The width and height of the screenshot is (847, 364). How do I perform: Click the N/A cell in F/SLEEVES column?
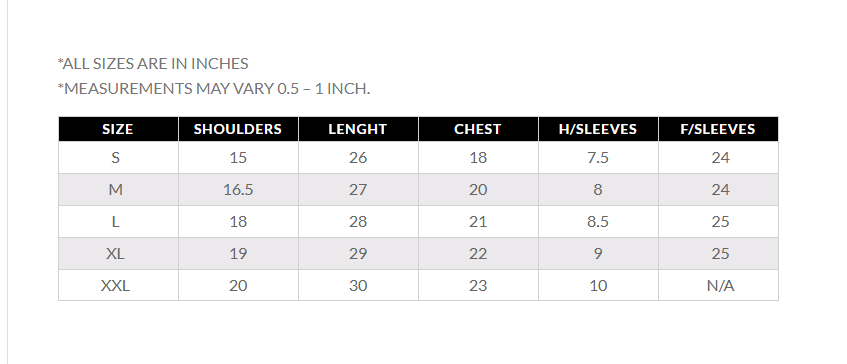(x=721, y=285)
